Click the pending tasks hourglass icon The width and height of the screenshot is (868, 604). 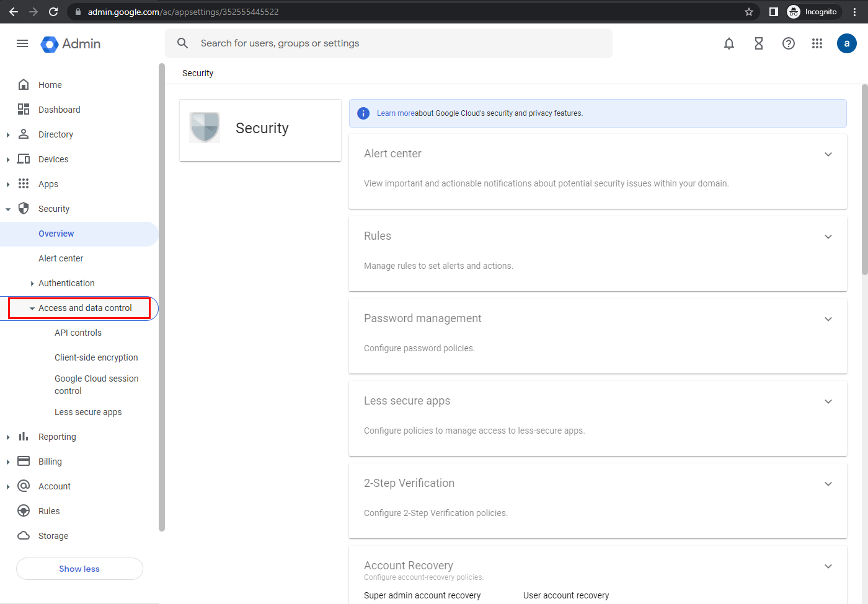[x=759, y=43]
